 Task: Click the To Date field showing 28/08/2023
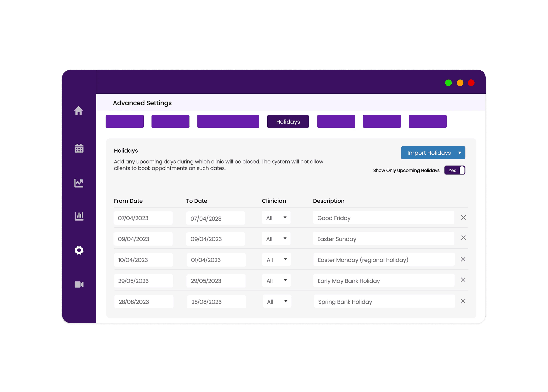[216, 302]
